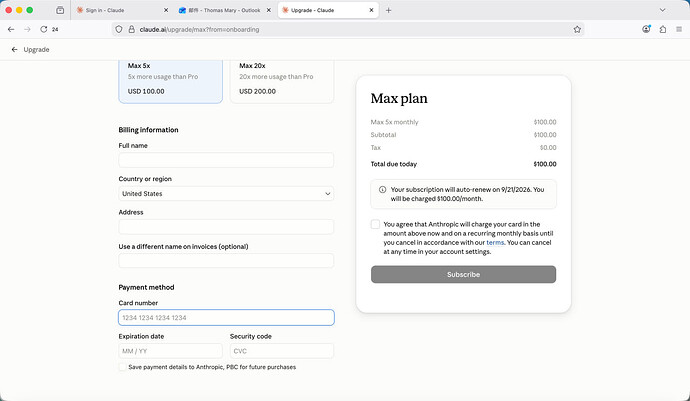
Task: Click the different invoice name field
Action: [x=226, y=261]
